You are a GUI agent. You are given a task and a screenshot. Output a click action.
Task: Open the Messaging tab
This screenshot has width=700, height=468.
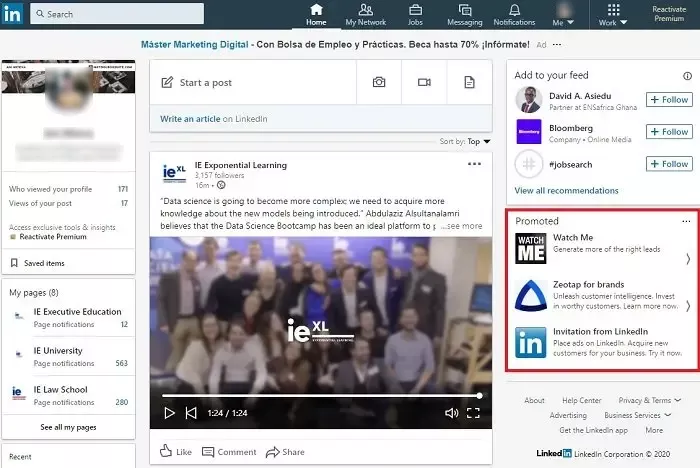(465, 15)
